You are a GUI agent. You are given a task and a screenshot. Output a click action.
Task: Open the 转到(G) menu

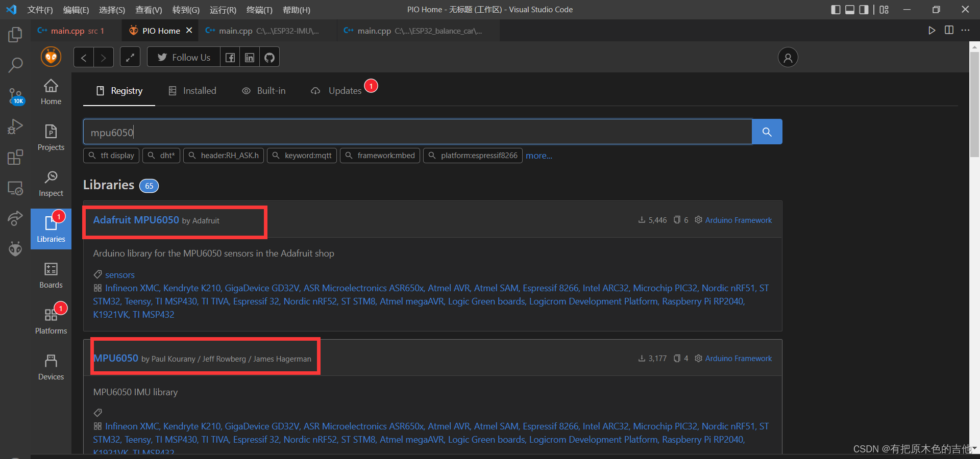[186, 10]
